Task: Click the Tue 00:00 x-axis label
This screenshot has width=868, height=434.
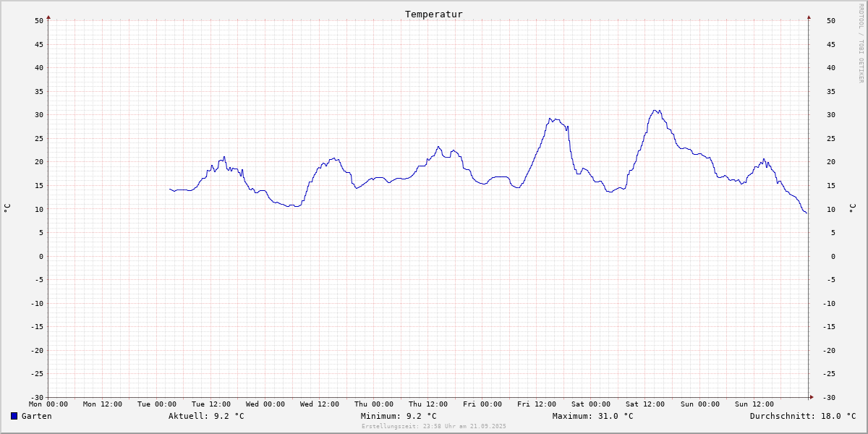Action: tap(157, 404)
